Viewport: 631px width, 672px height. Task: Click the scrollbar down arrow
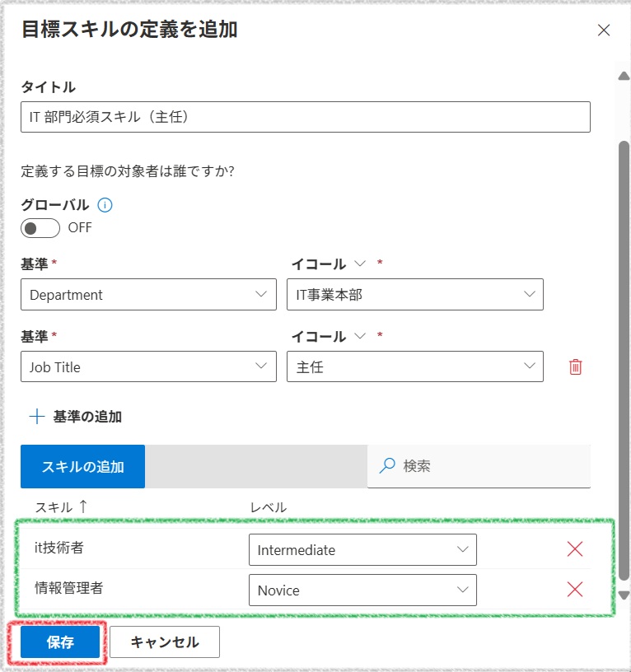(x=624, y=595)
